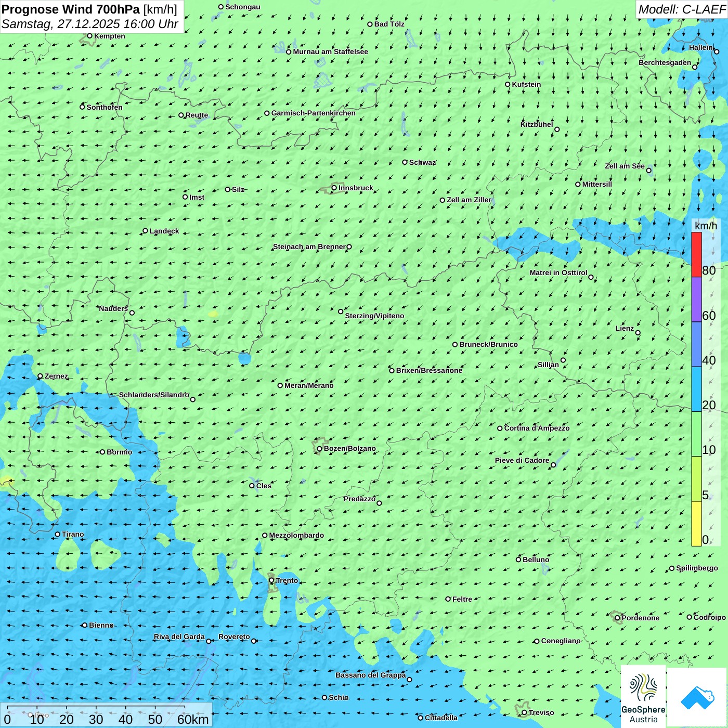The image size is (728, 728).
Task: Click the 'Zell am Ziller' label
Action: 469,200
